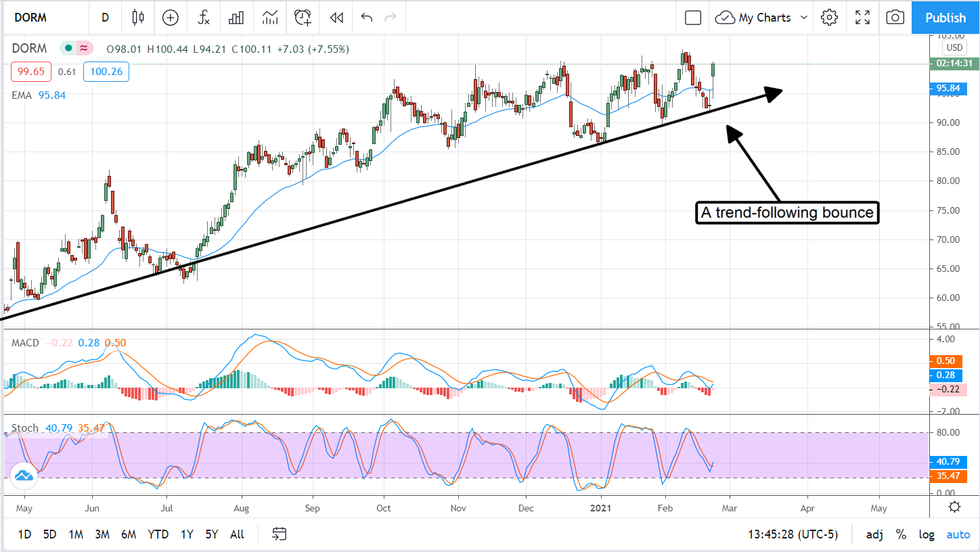This screenshot has height=552, width=980.
Task: Toggle auto scale
Action: pos(958,534)
